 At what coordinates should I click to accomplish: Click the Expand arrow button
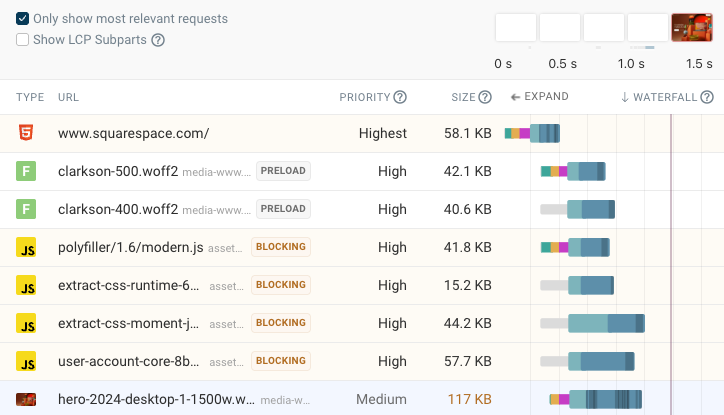(539, 96)
